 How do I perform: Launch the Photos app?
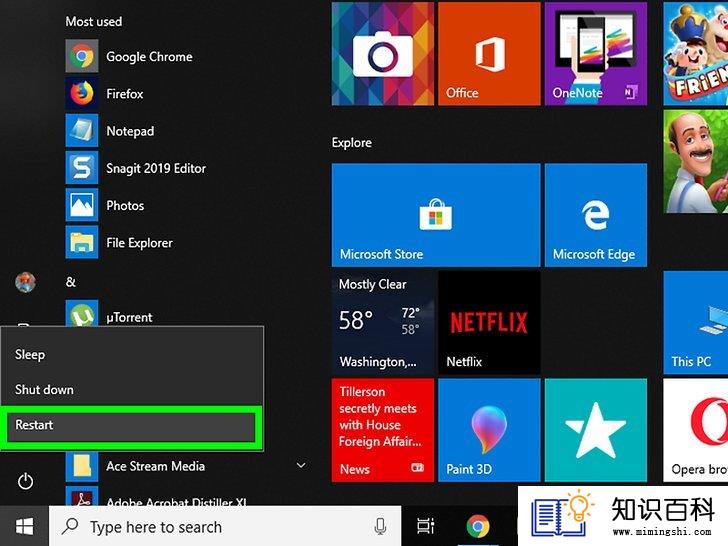click(x=186, y=205)
